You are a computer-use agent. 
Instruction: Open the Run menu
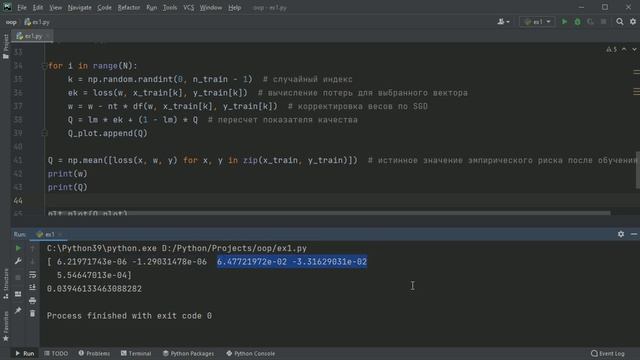(151, 7)
